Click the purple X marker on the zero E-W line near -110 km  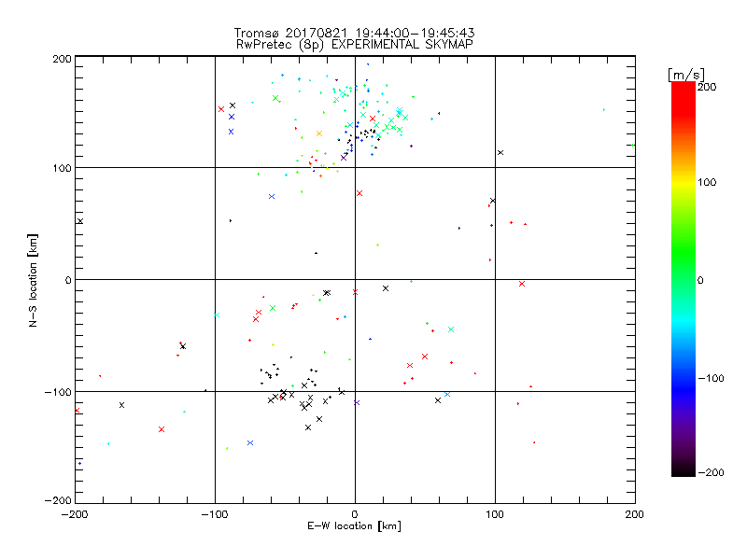357,403
